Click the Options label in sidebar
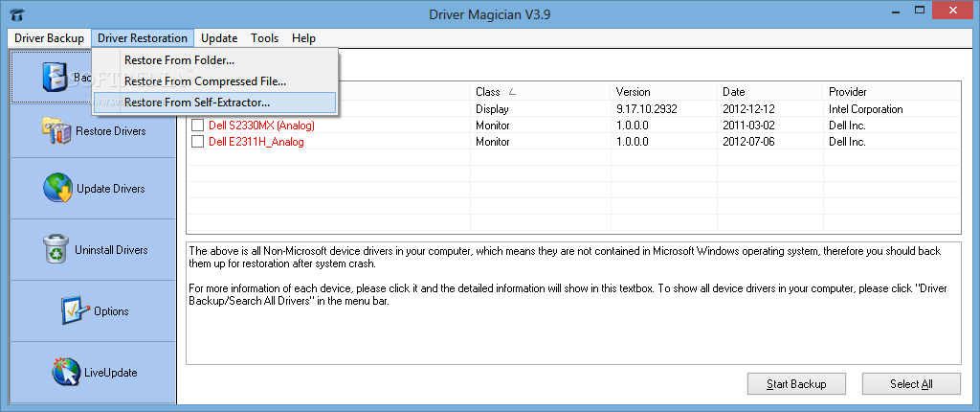This screenshot has height=412, width=980. [x=111, y=311]
